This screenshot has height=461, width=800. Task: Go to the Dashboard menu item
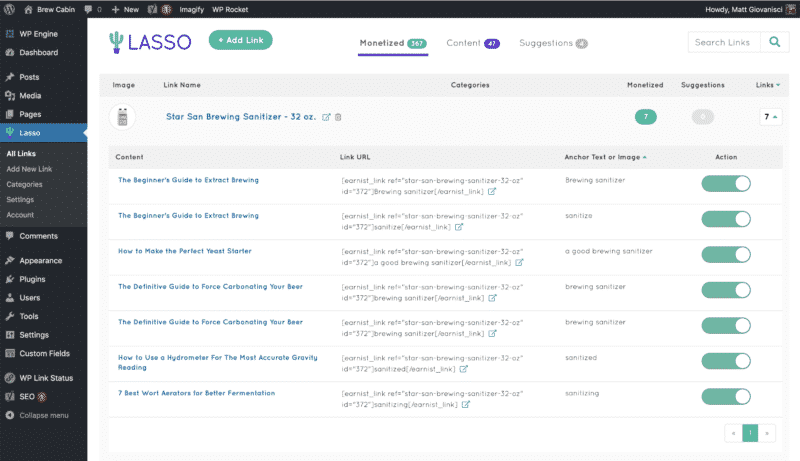coord(43,53)
